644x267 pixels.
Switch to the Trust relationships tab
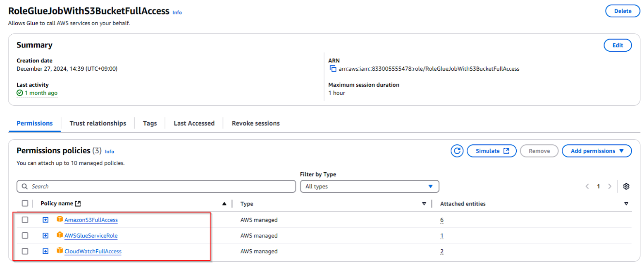(x=98, y=123)
